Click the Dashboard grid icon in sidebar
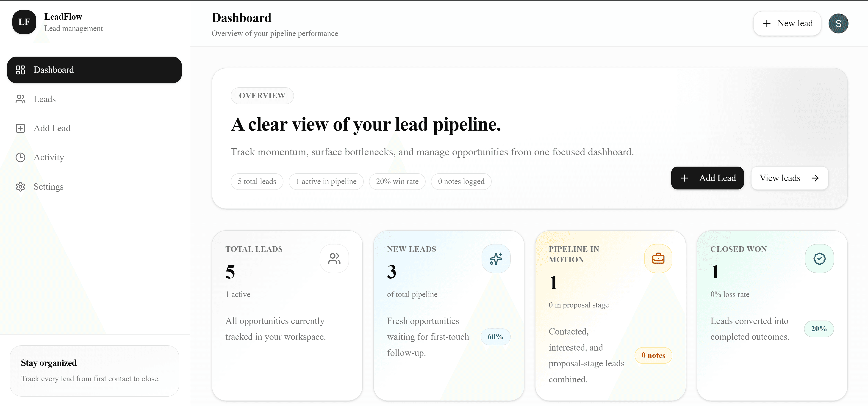This screenshot has height=406, width=868. [21, 70]
